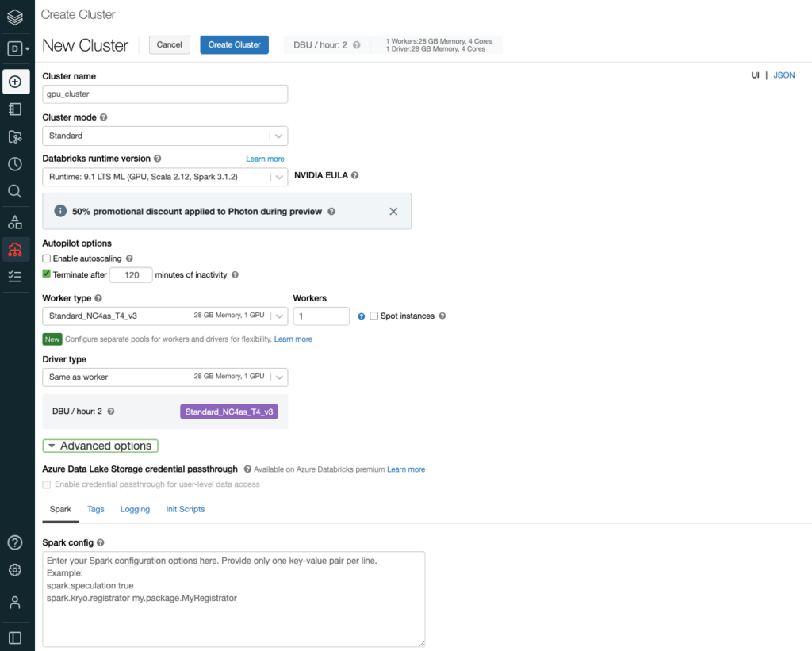Open the Repos icon in the sidebar
Image resolution: width=812 pixels, height=651 pixels.
pos(16,136)
